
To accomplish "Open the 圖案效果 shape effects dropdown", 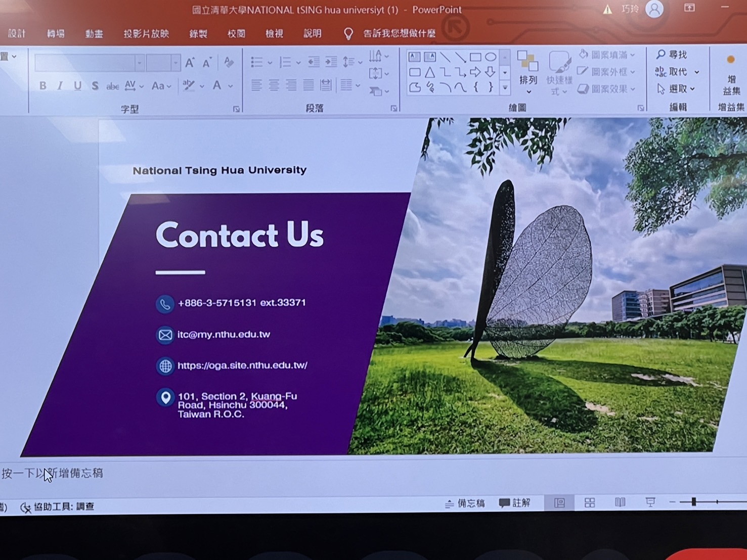I will 606,89.
